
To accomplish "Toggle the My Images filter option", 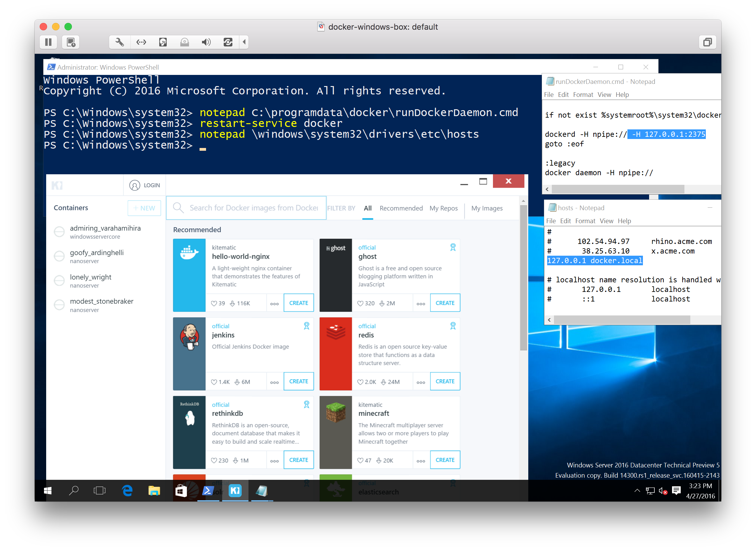I will 487,207.
